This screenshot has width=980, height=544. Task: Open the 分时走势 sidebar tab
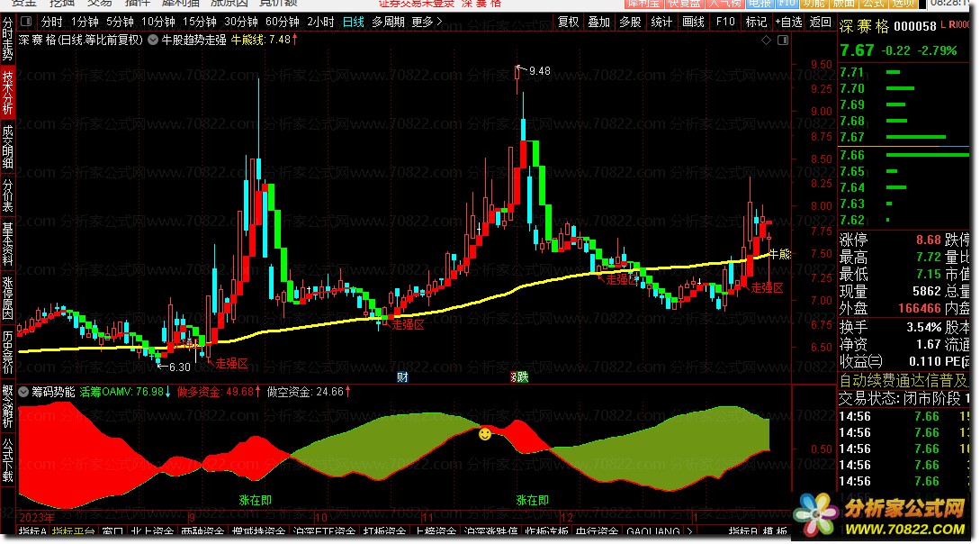[7, 38]
